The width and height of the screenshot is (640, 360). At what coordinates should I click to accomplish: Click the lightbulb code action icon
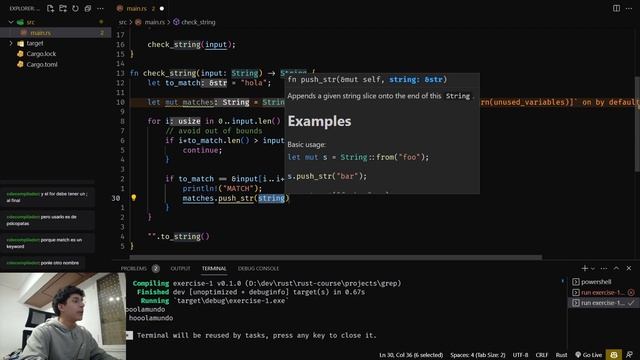coord(133,198)
